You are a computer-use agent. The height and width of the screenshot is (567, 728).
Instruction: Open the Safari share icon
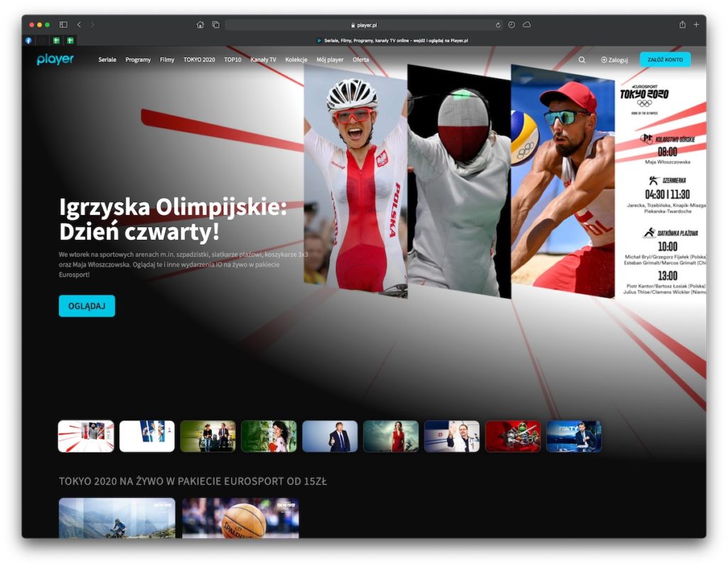pyautogui.click(x=682, y=25)
